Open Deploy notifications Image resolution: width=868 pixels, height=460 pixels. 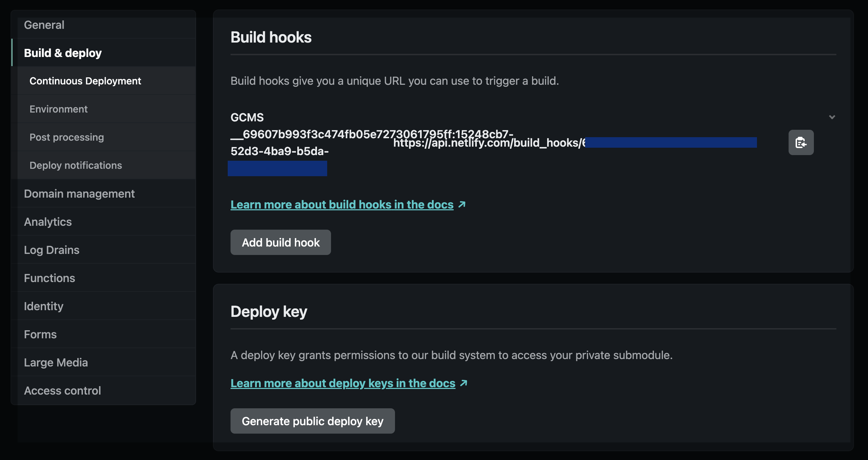coord(76,165)
